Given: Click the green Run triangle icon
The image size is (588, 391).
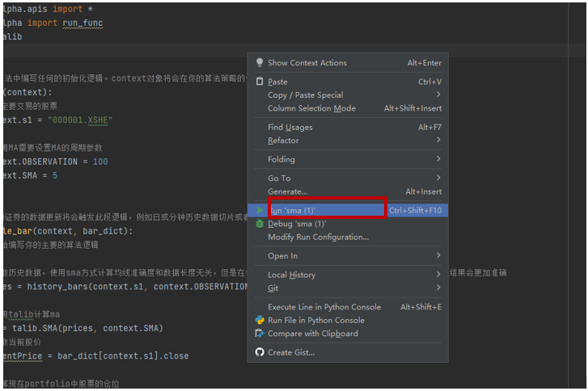Looking at the screenshot, I should coord(260,210).
